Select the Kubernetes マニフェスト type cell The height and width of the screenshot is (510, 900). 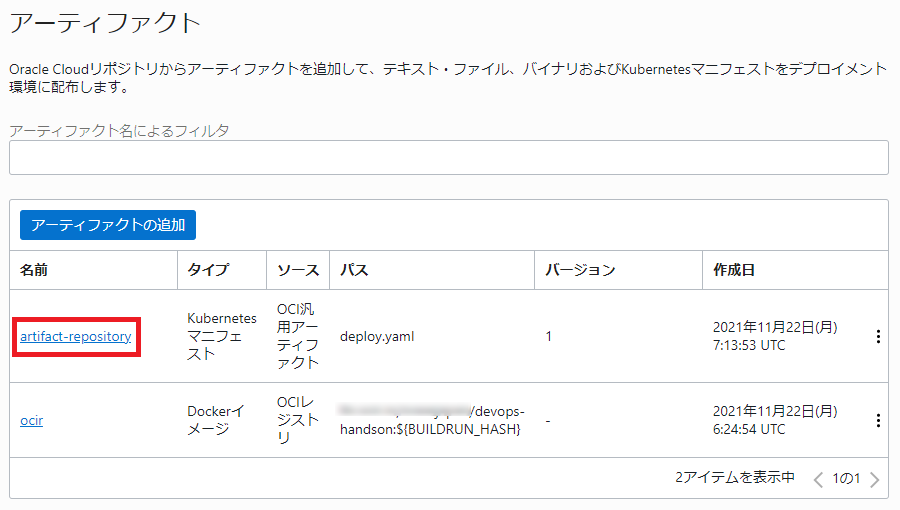pyautogui.click(x=216, y=336)
